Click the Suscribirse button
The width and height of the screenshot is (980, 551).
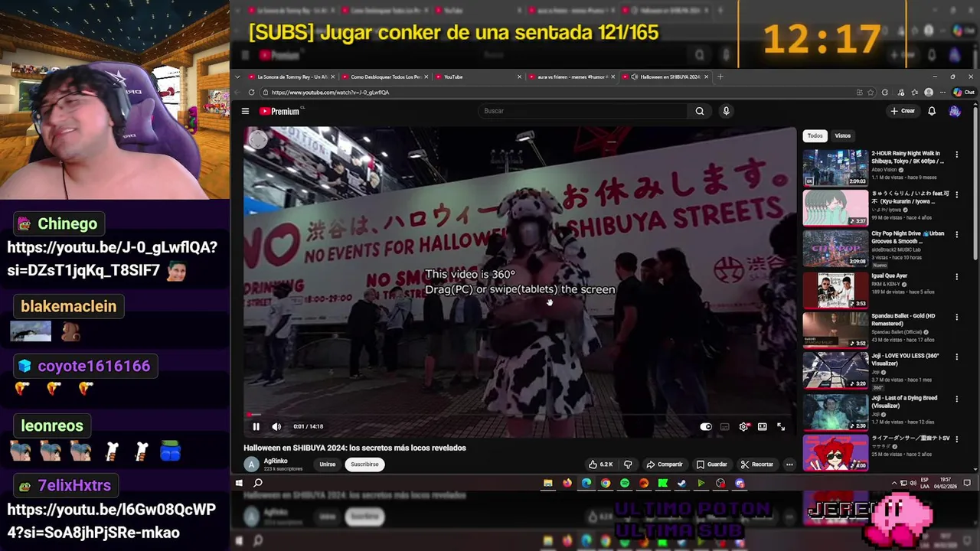pos(364,465)
